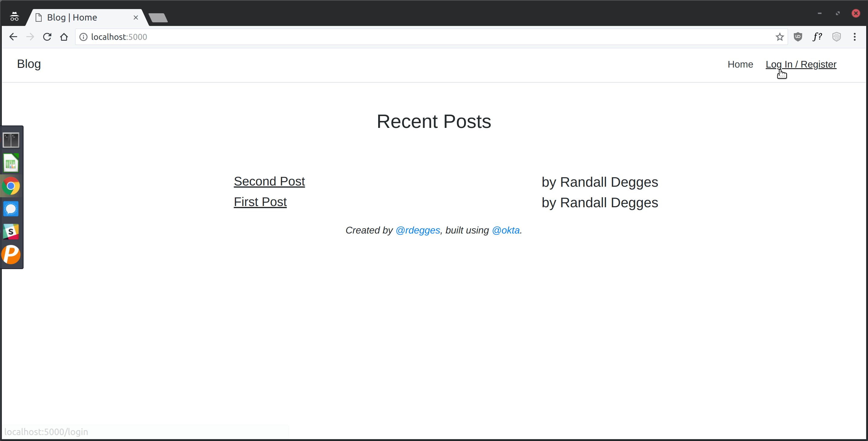Image resolution: width=868 pixels, height=441 pixels.
Task: Click the Sheets icon in the dock
Action: pos(11,163)
